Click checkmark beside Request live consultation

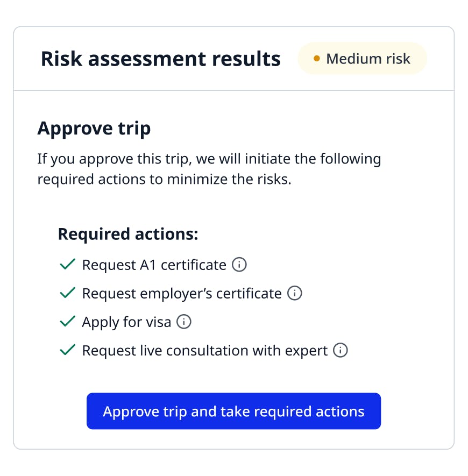click(x=67, y=350)
